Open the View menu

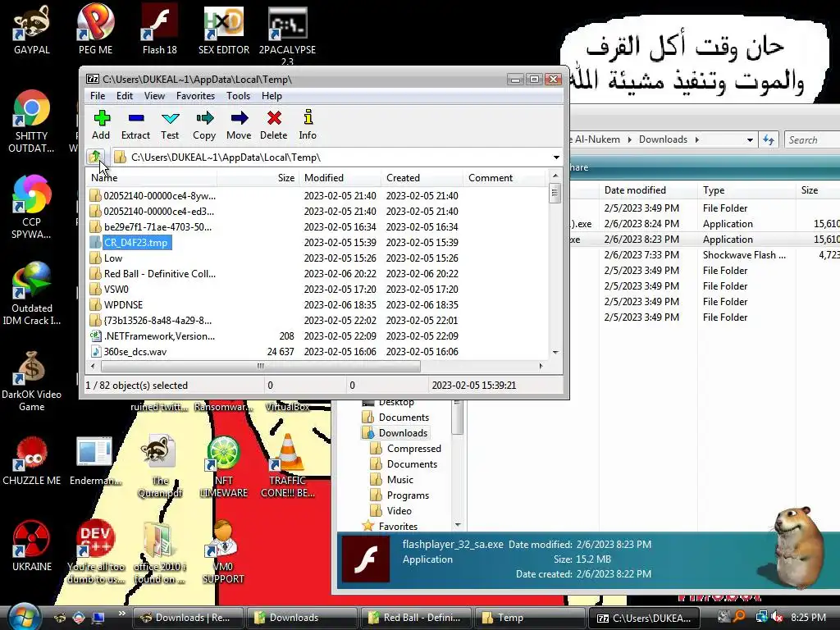(x=154, y=96)
